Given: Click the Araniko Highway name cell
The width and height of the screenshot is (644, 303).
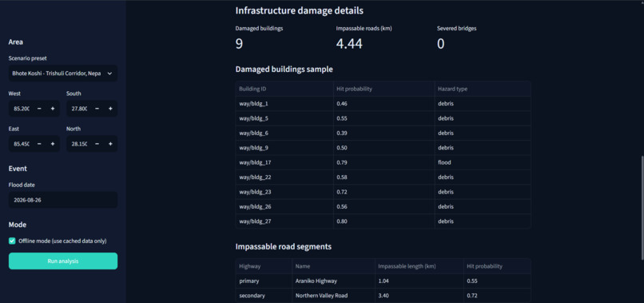Looking at the screenshot, I should pos(333,281).
